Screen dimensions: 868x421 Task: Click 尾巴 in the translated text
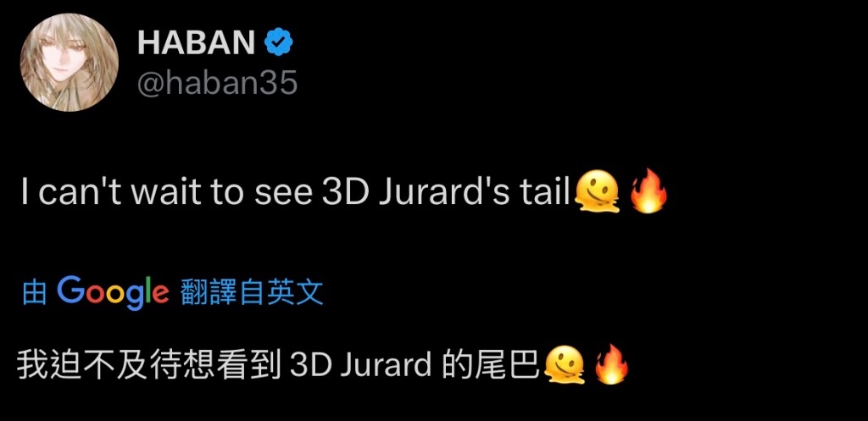[x=506, y=364]
